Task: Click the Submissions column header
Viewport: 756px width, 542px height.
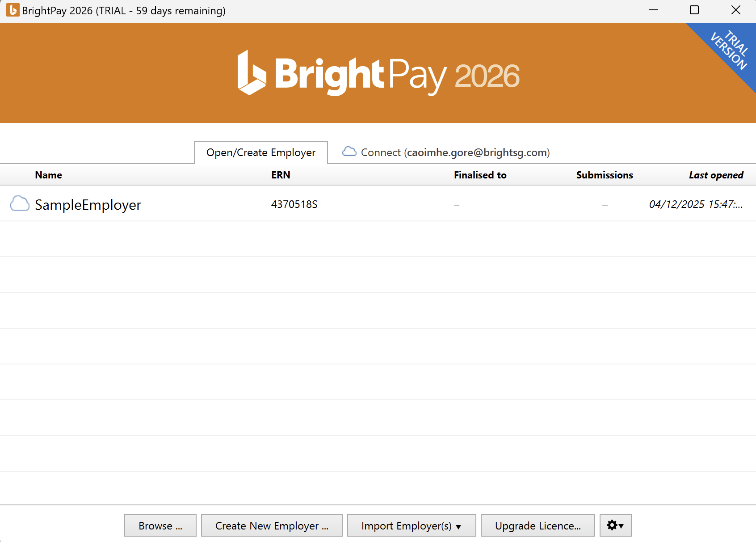Action: click(x=604, y=175)
